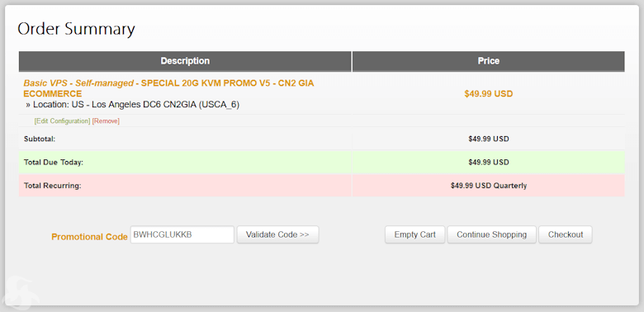The height and width of the screenshot is (312, 644).
Task: Click the Total Recurring label
Action: [53, 186]
